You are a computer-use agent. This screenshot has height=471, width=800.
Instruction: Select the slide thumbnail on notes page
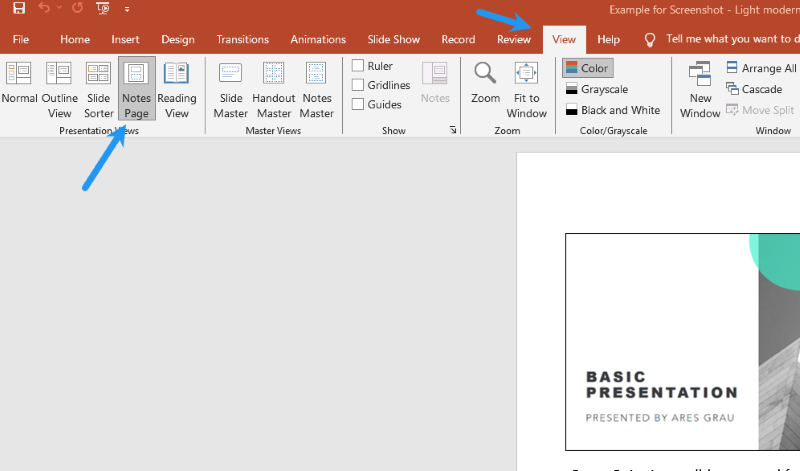pos(683,342)
